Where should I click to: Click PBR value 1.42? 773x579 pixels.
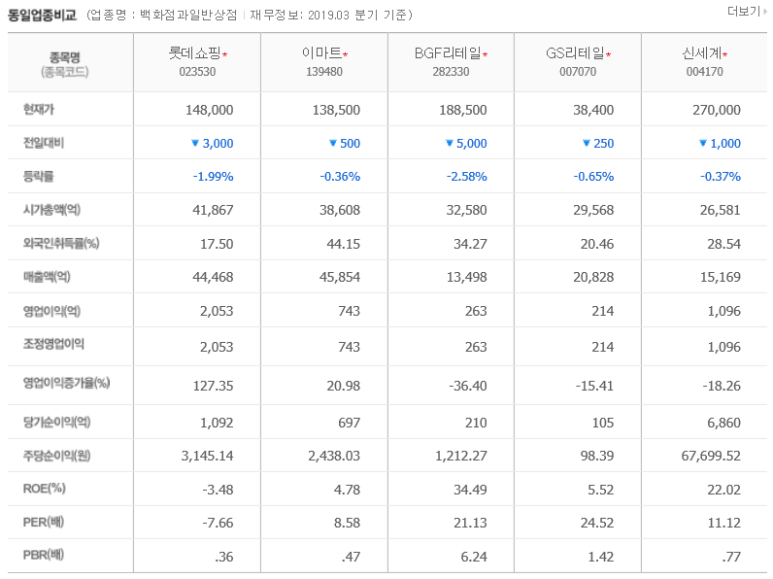click(x=600, y=557)
